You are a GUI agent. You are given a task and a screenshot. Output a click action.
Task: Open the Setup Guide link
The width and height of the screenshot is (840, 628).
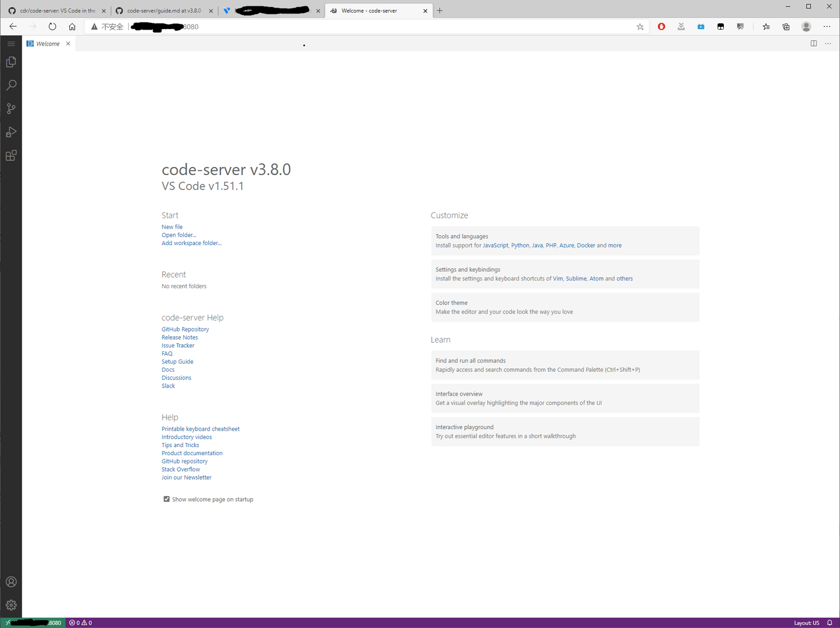point(177,361)
